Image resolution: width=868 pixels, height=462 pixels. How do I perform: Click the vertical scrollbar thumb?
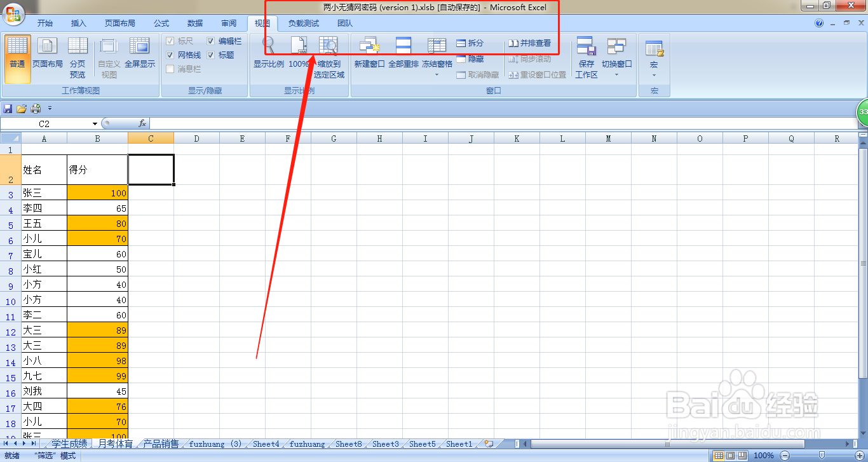click(x=863, y=262)
